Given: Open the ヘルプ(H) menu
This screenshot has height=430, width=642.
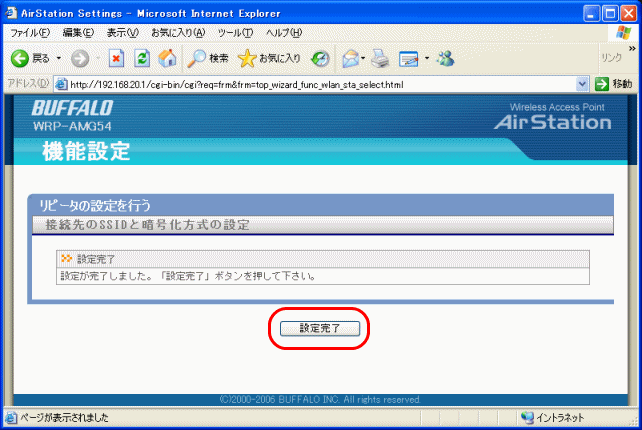Looking at the screenshot, I should pyautogui.click(x=284, y=33).
